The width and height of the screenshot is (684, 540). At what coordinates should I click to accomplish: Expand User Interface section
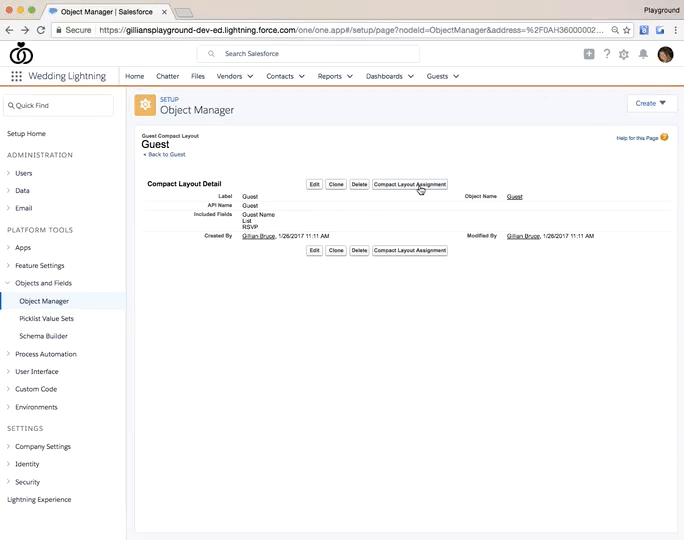(8, 371)
